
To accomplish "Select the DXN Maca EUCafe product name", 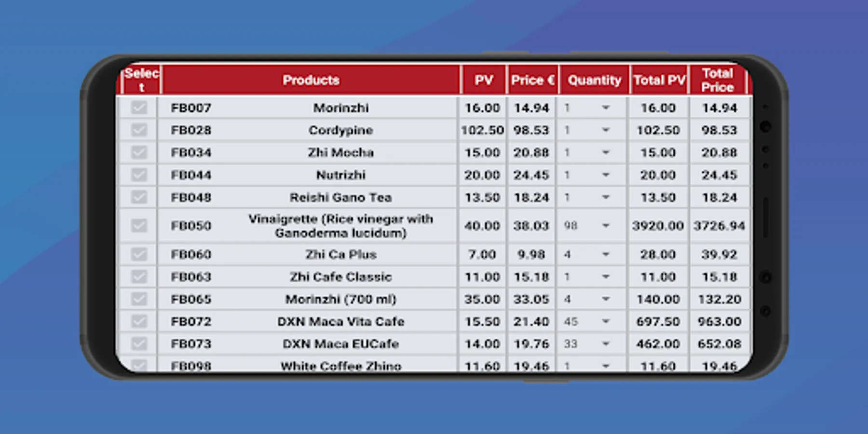I will 341,344.
